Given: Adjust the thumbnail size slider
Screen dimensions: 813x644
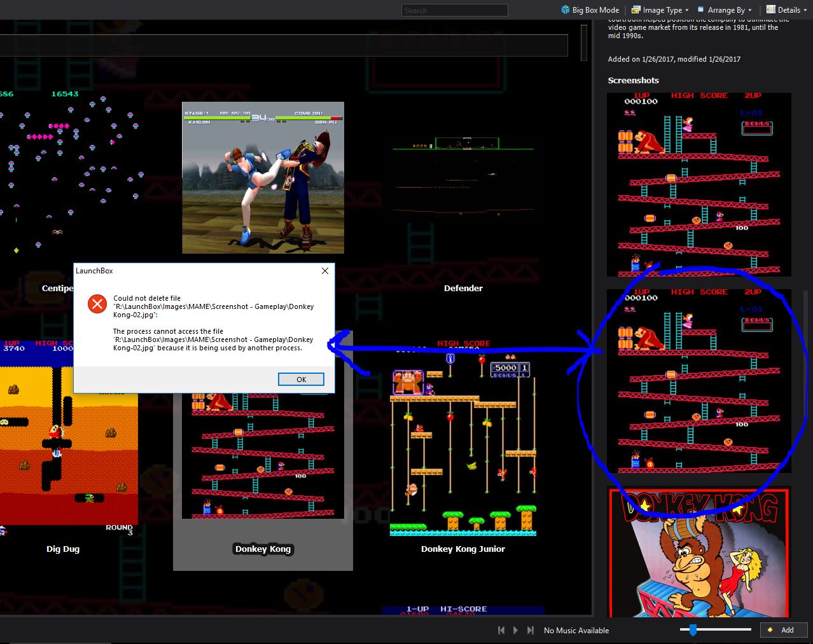Looking at the screenshot, I should point(693,630).
